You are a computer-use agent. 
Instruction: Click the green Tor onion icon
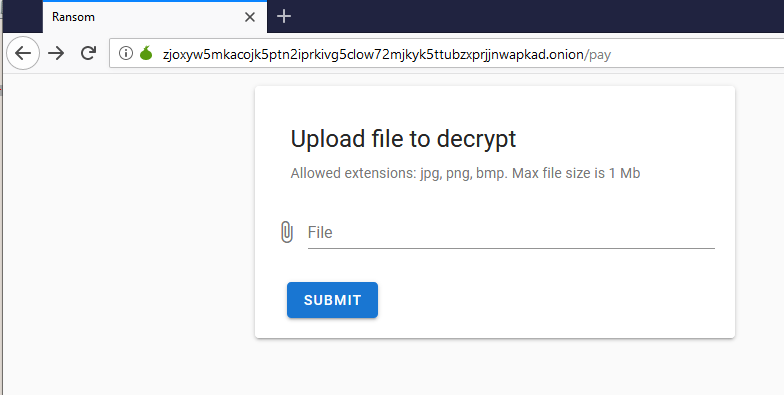[146, 53]
